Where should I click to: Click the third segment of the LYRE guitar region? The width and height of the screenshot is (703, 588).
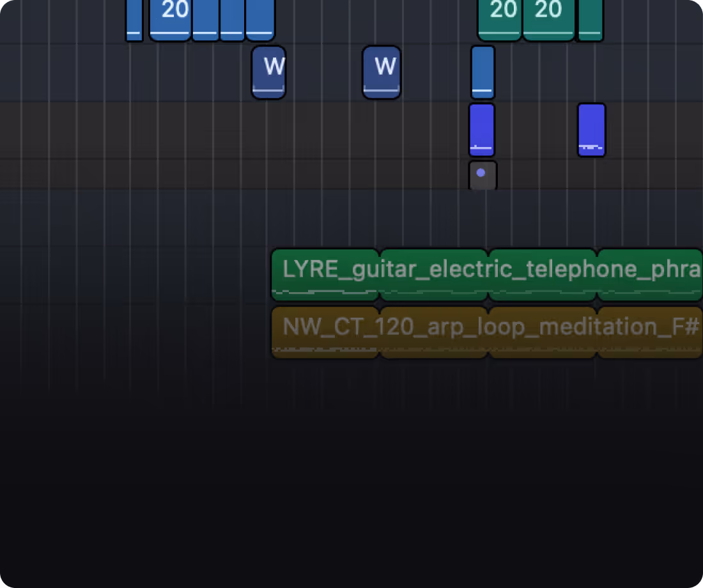pos(542,272)
